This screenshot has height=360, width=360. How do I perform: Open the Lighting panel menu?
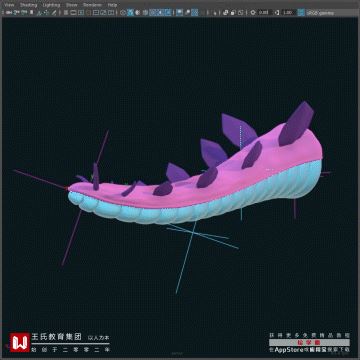coord(51,5)
